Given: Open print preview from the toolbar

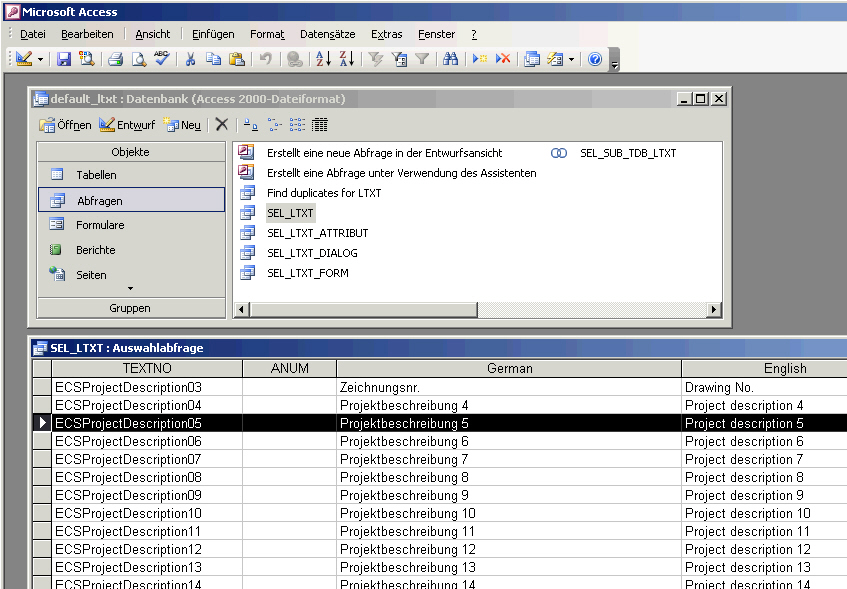Looking at the screenshot, I should pyautogui.click(x=139, y=58).
